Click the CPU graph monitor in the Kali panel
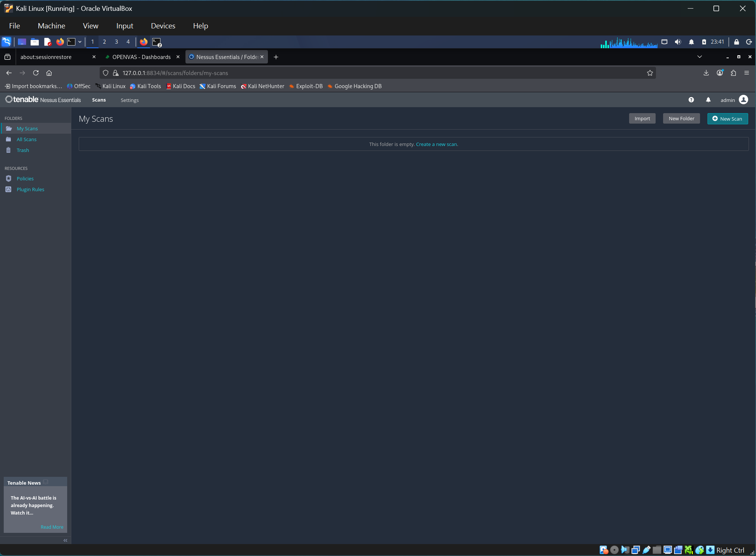Image resolution: width=756 pixels, height=556 pixels. point(629,42)
